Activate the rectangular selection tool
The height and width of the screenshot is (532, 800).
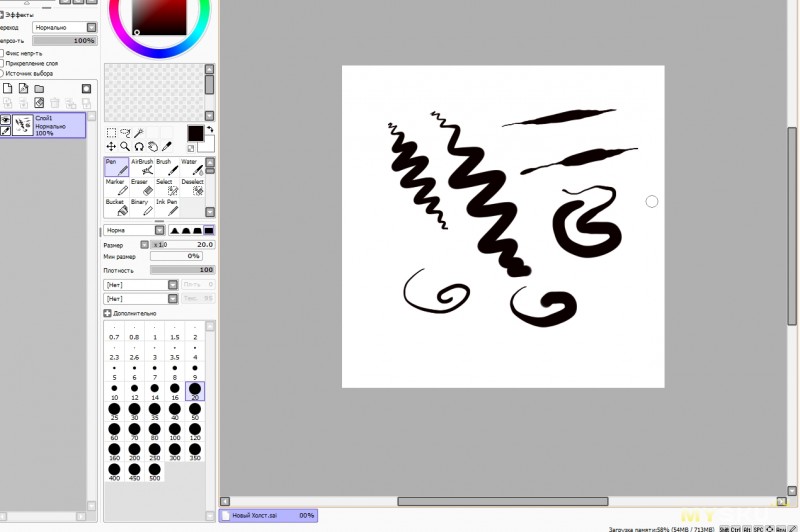coord(111,133)
